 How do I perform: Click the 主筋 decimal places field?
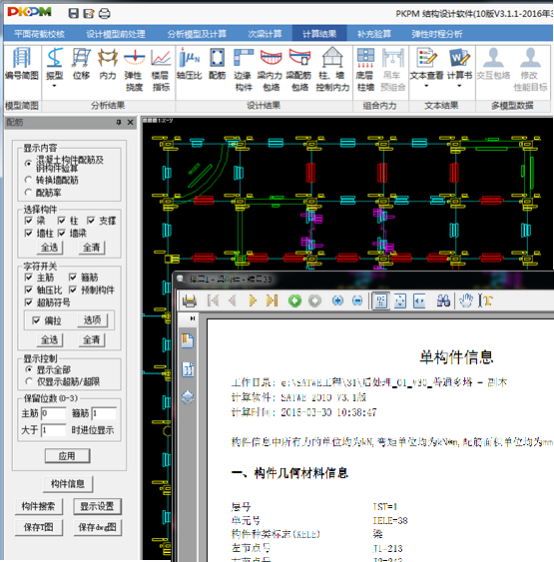(x=54, y=413)
